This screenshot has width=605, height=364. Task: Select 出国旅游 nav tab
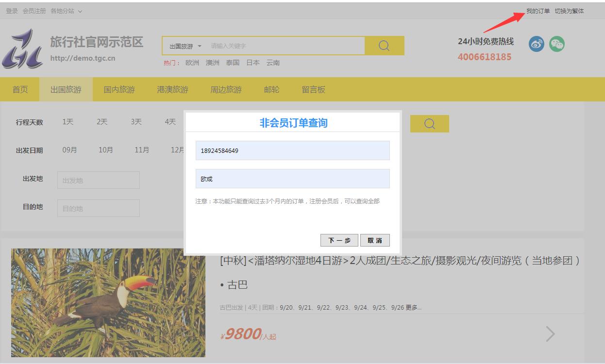coord(66,89)
